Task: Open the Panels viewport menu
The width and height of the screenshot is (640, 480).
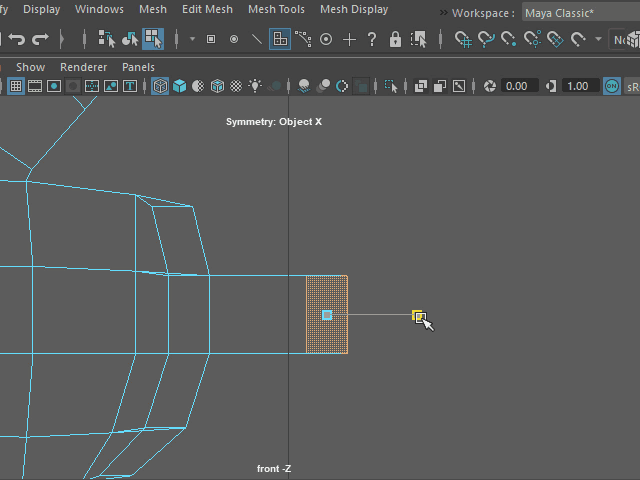Action: (138, 67)
